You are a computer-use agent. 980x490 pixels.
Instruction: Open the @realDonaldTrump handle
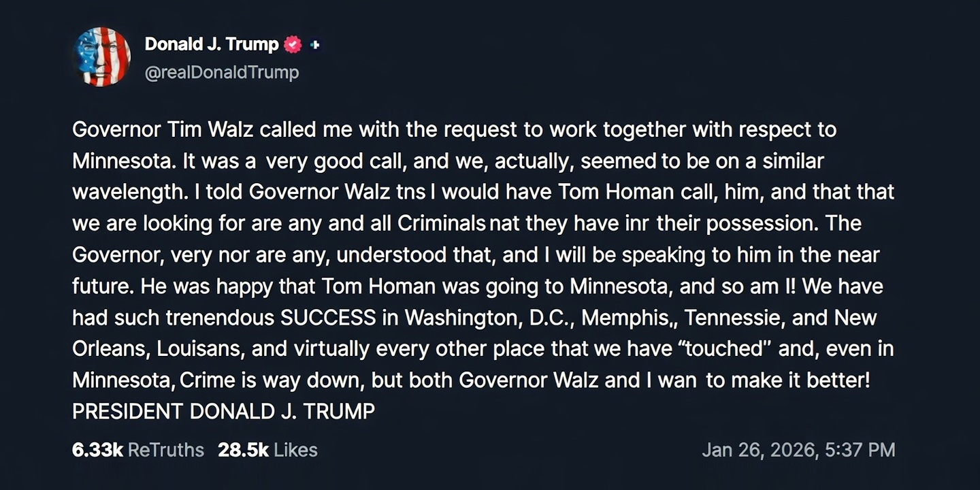(221, 72)
